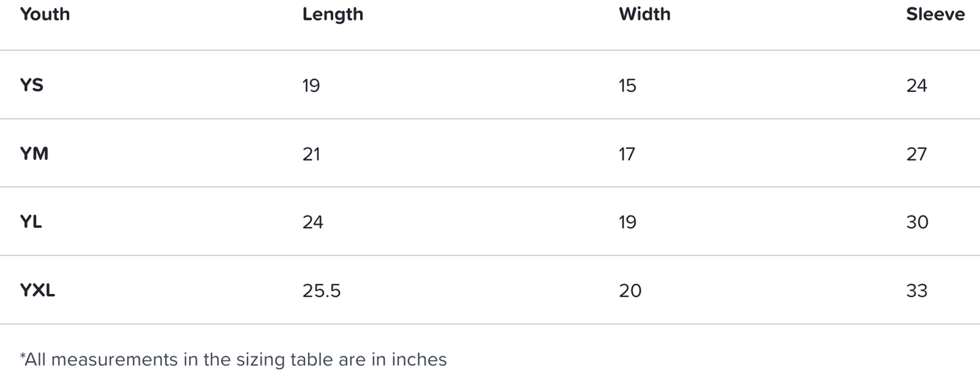Click the YM sleeve value 27
Viewport: 980px width, 376px height.
point(916,154)
